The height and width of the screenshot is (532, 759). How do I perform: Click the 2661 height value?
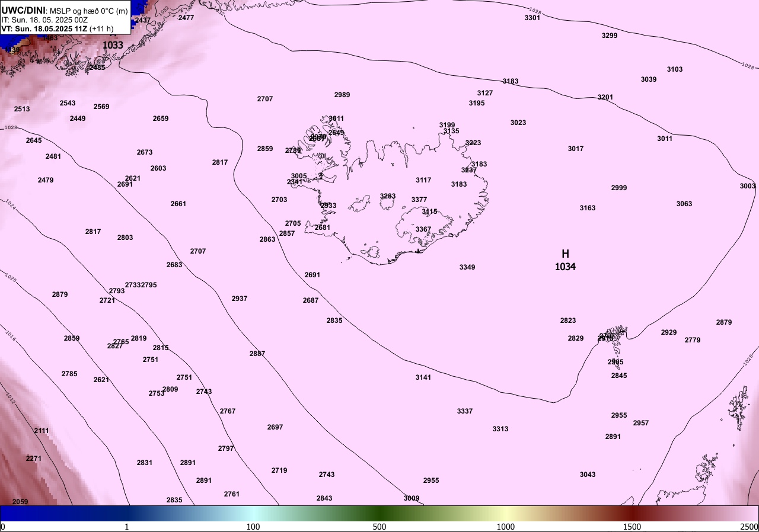click(x=178, y=204)
